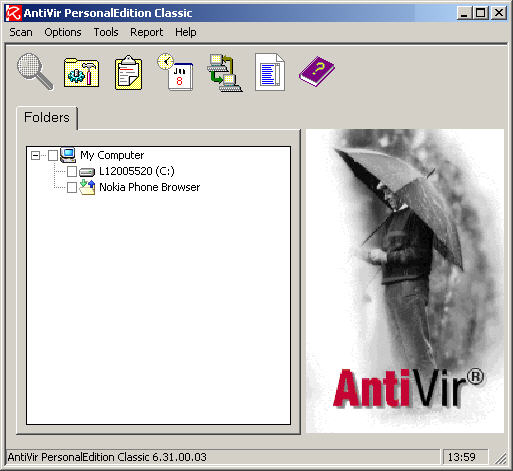
Task: Maximize the AntiVir window
Action: 480,13
